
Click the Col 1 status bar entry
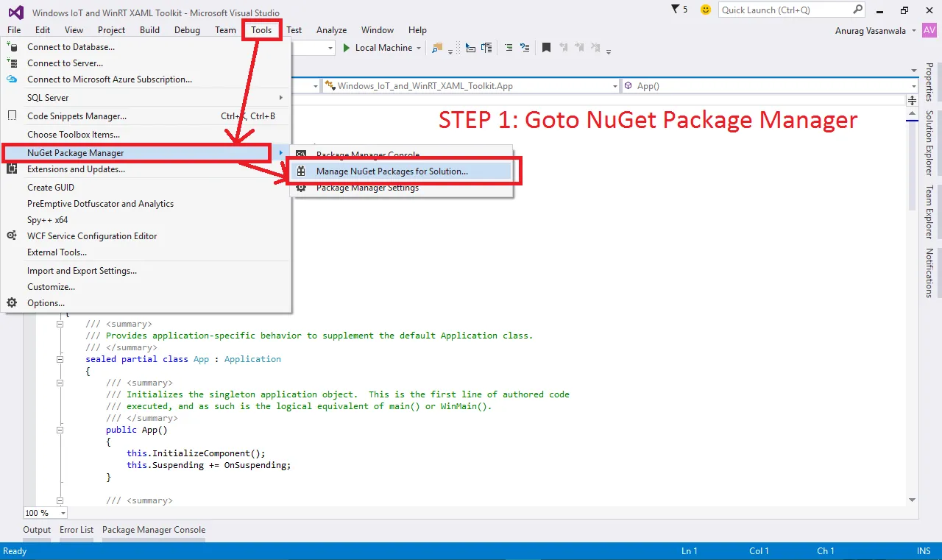(759, 551)
